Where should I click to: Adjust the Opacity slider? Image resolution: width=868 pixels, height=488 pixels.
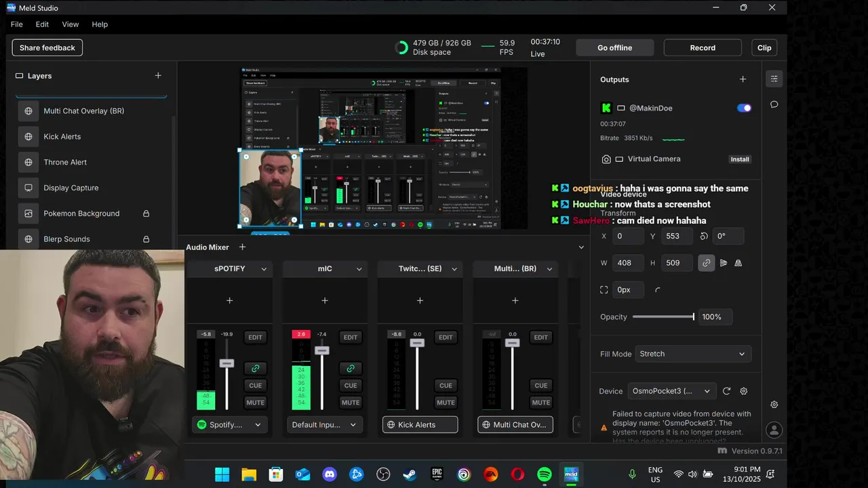click(x=663, y=317)
